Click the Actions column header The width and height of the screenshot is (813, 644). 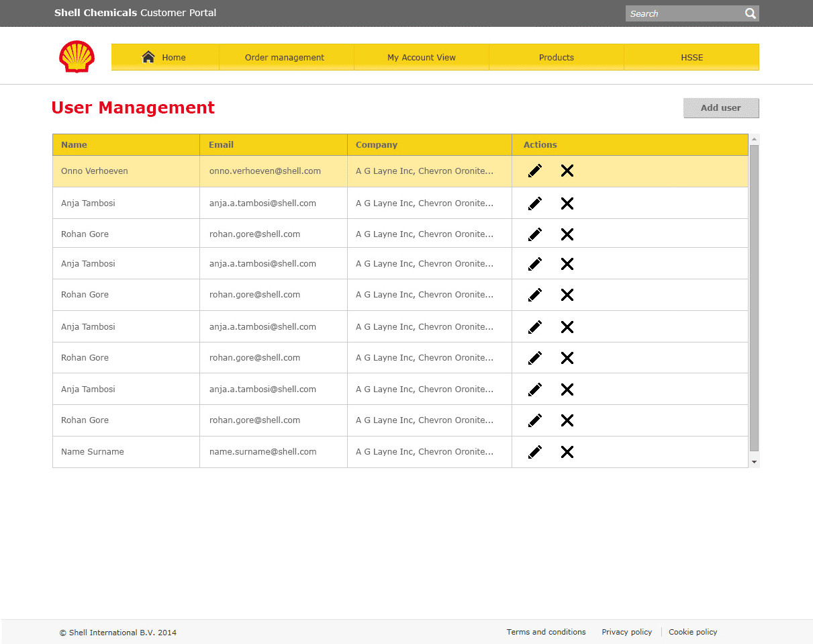[x=630, y=144]
